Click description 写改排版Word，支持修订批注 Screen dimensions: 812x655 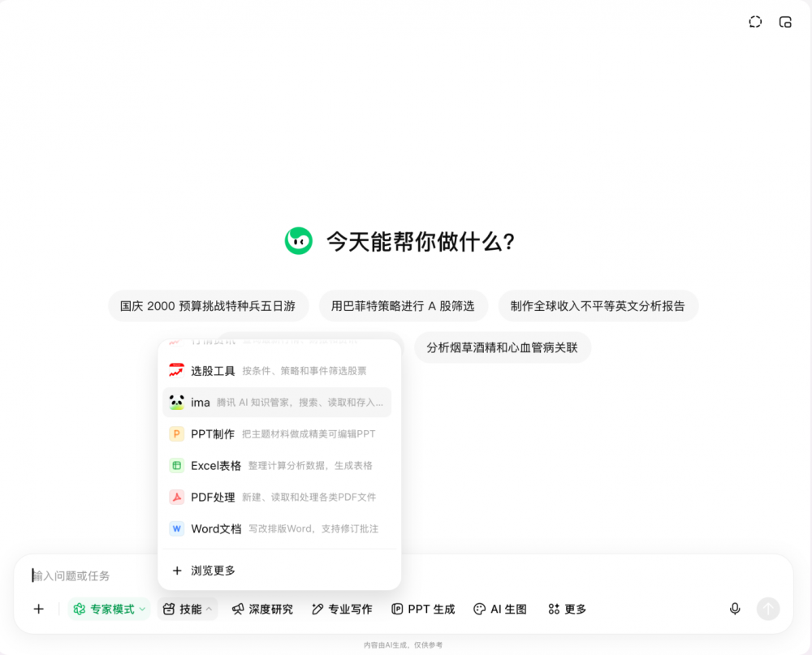coord(313,528)
